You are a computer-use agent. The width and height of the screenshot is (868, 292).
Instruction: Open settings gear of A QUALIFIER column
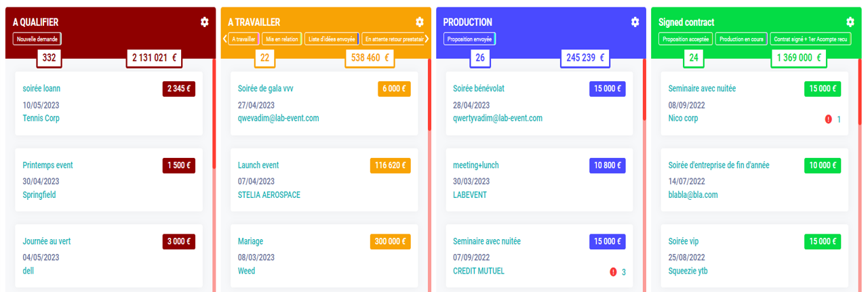(x=205, y=22)
